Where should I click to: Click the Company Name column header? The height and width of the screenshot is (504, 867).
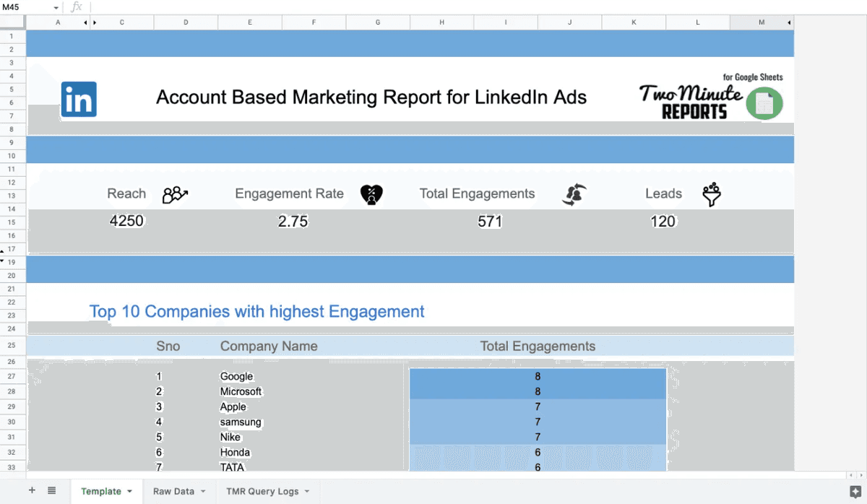click(269, 346)
